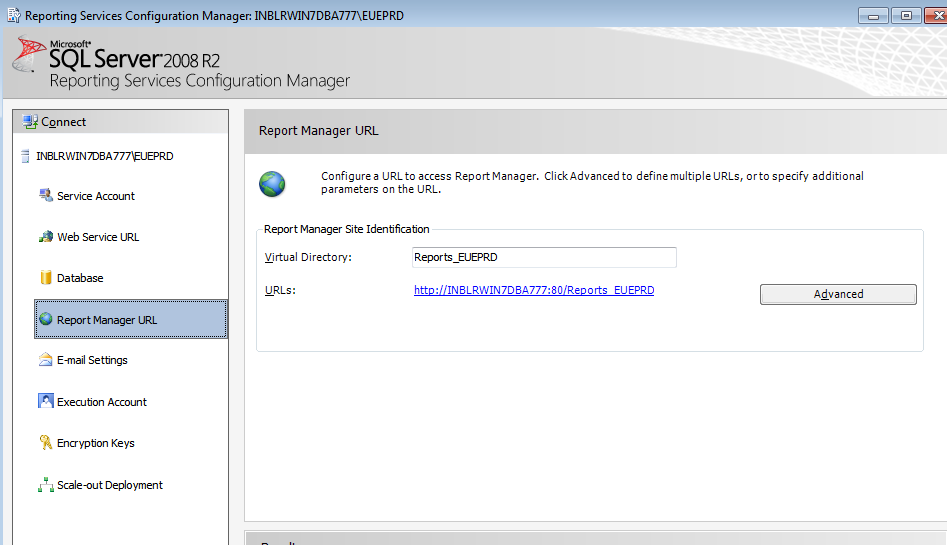Click the Service Account icon
Viewport: 947px width, 545px height.
click(46, 195)
